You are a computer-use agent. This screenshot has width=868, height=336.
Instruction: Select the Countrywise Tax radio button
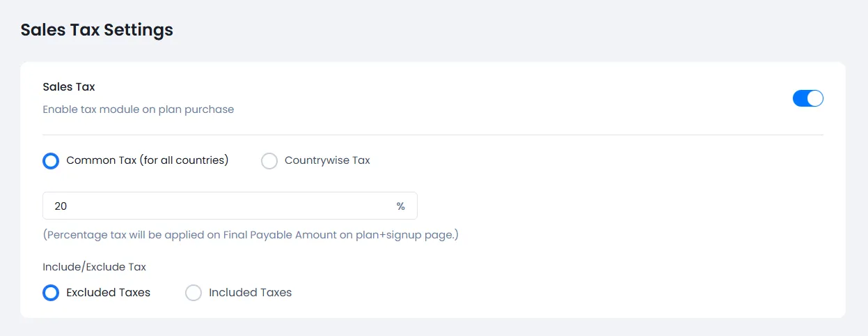click(269, 161)
